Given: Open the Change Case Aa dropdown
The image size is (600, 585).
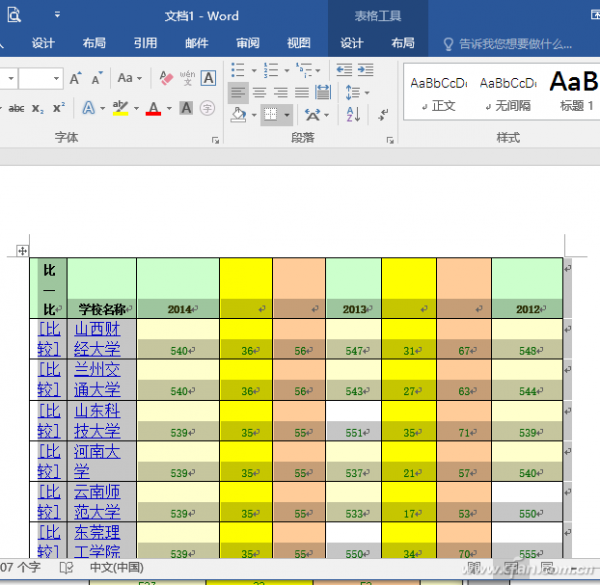Looking at the screenshot, I should 128,78.
